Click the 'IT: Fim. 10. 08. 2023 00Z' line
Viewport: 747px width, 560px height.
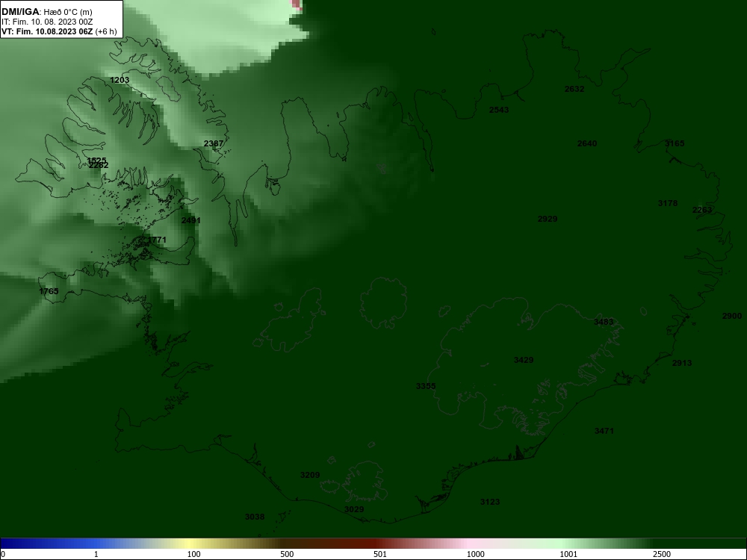click(x=41, y=22)
